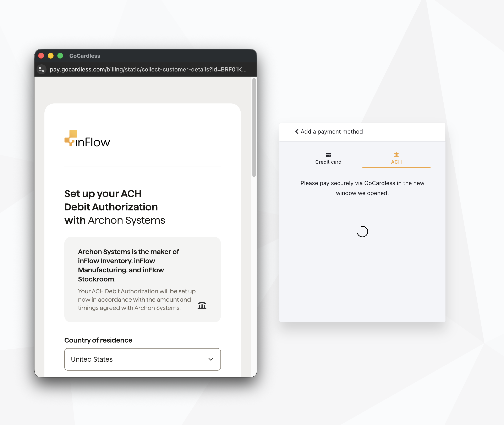
Task: Click the GoCardless window scrollbar
Action: [x=254, y=128]
